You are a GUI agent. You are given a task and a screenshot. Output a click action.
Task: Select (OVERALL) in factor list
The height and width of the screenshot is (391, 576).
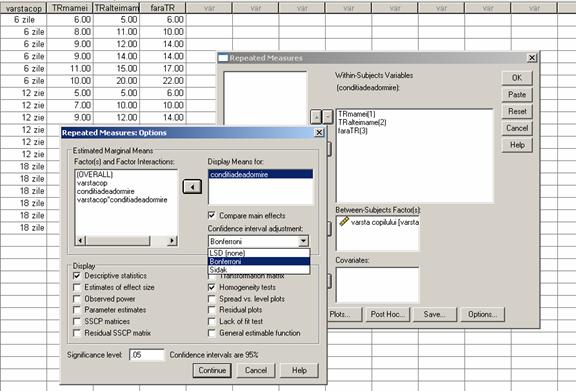point(94,175)
